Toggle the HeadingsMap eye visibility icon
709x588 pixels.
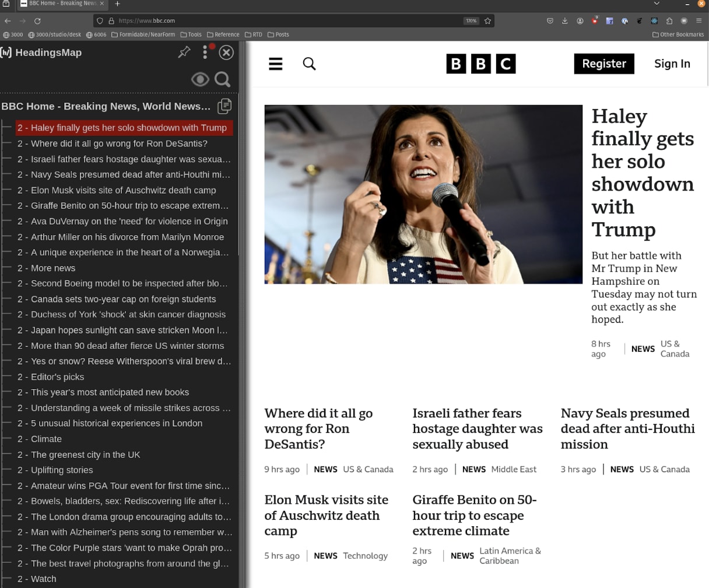[200, 79]
